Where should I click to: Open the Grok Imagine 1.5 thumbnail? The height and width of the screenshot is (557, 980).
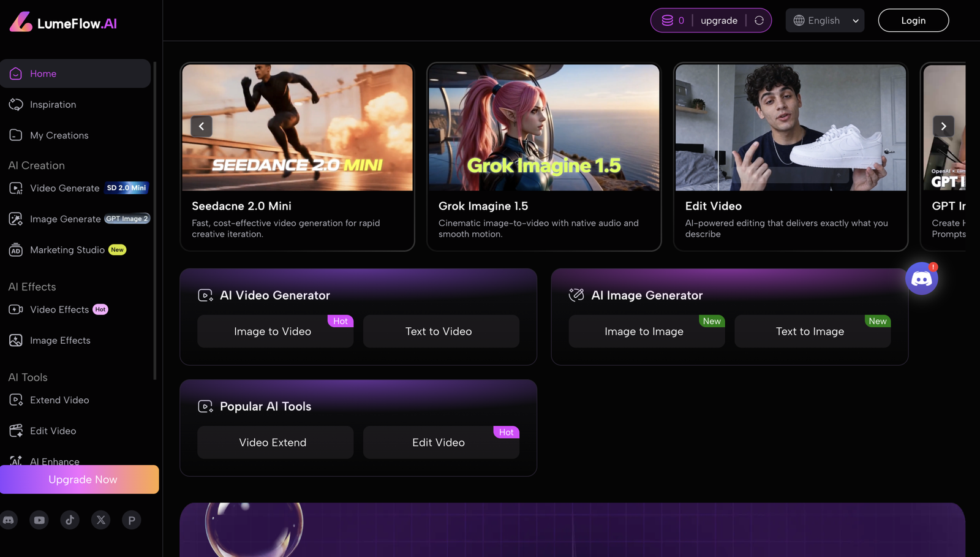click(x=544, y=127)
